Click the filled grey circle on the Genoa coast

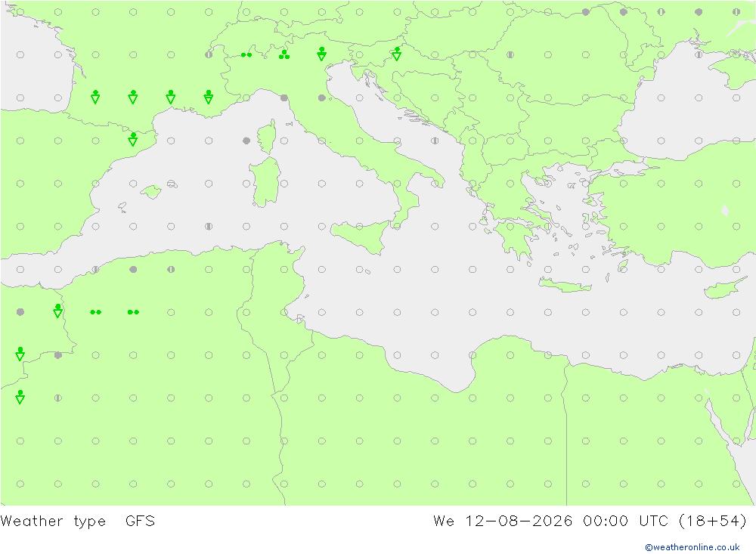coord(284,98)
